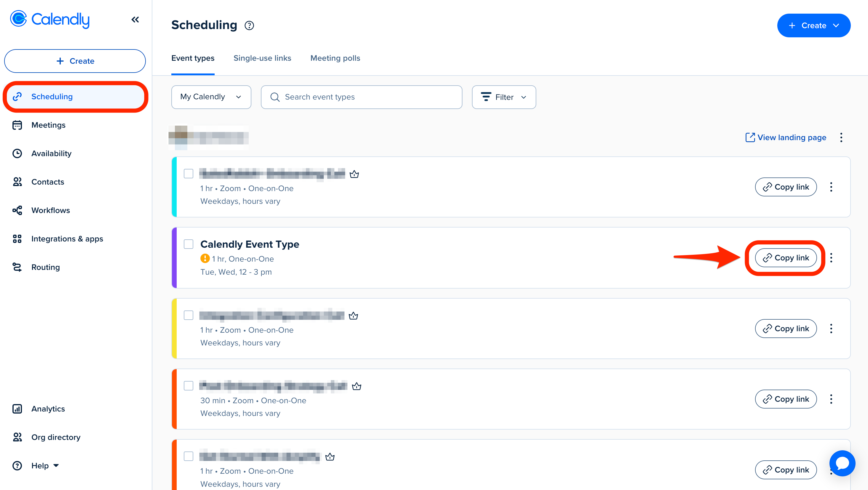Viewport: 868px width, 490px height.
Task: Copy link for the Calendly Event Type
Action: 786,258
